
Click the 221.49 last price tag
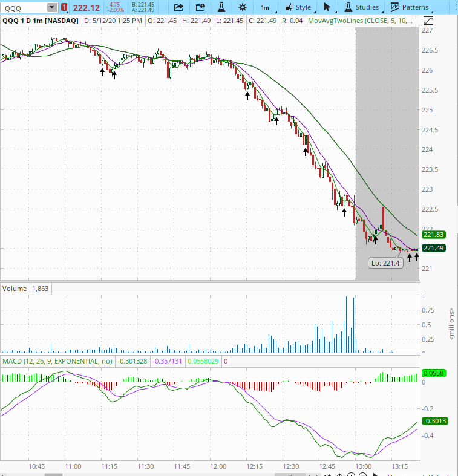tap(434, 248)
